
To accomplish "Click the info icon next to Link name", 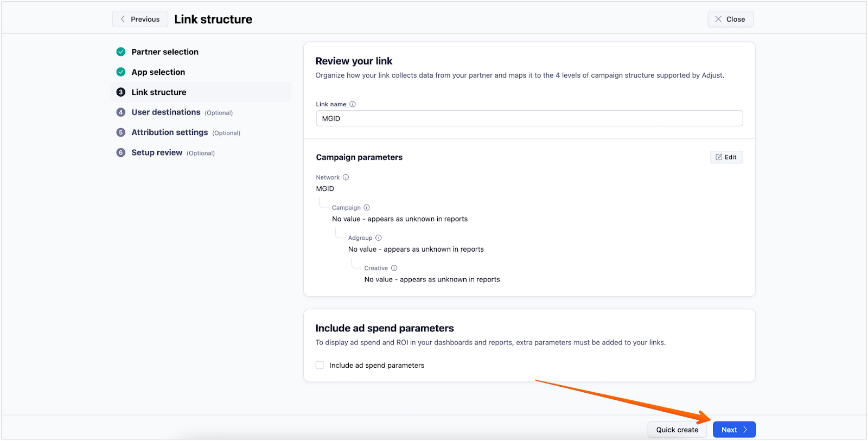I will click(353, 104).
